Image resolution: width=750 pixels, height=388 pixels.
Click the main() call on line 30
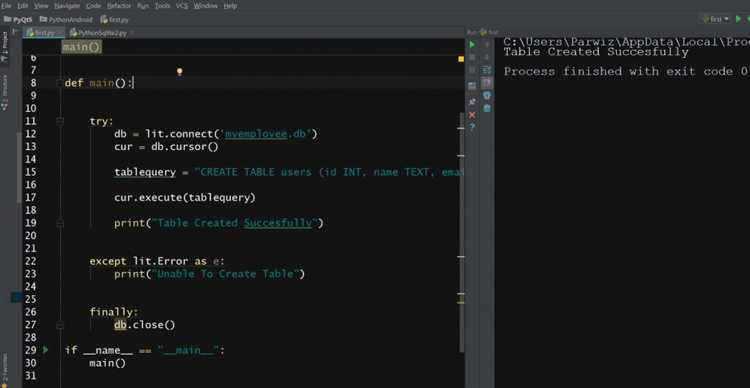[108, 363]
